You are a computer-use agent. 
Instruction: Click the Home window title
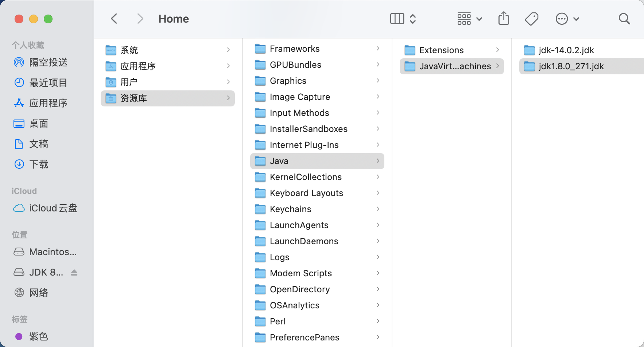174,19
